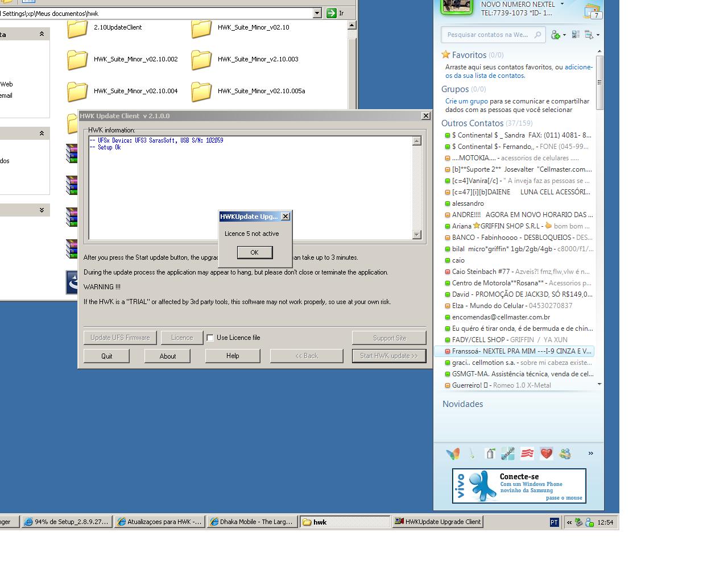This screenshot has width=728, height=582.
Task: Click the adicione-os da sua lista link
Action: coord(519,71)
